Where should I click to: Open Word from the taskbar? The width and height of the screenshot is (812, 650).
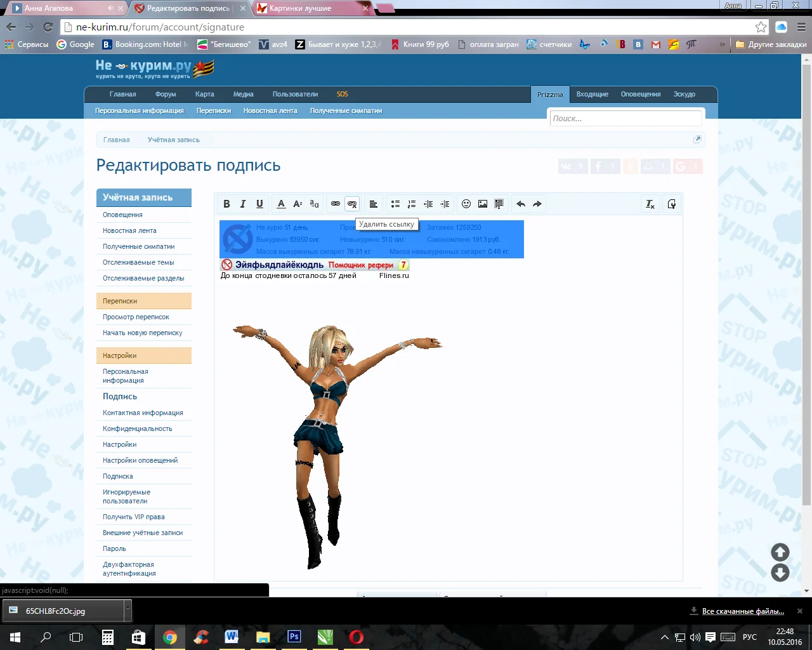(232, 637)
